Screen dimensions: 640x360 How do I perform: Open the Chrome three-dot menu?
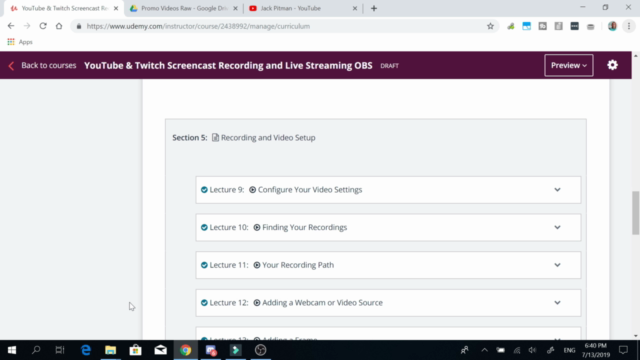coord(629,26)
